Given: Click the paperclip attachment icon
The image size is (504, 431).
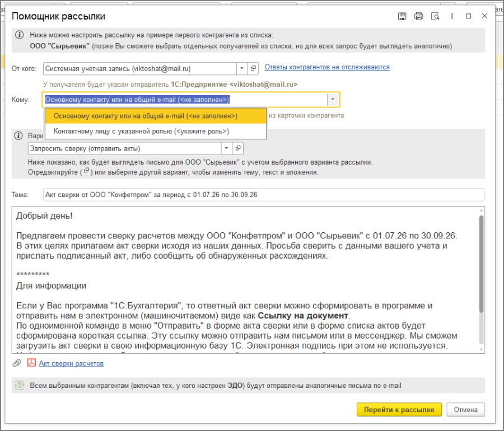Looking at the screenshot, I should point(17,363).
